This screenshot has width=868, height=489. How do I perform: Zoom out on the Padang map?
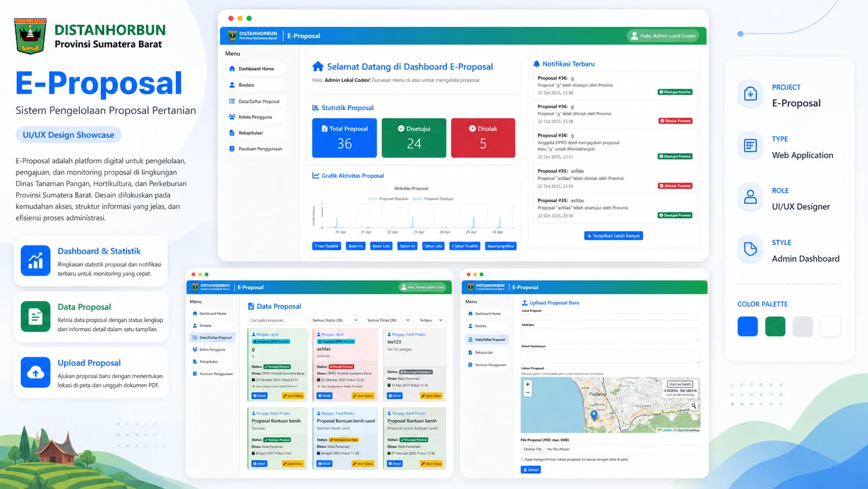527,392
